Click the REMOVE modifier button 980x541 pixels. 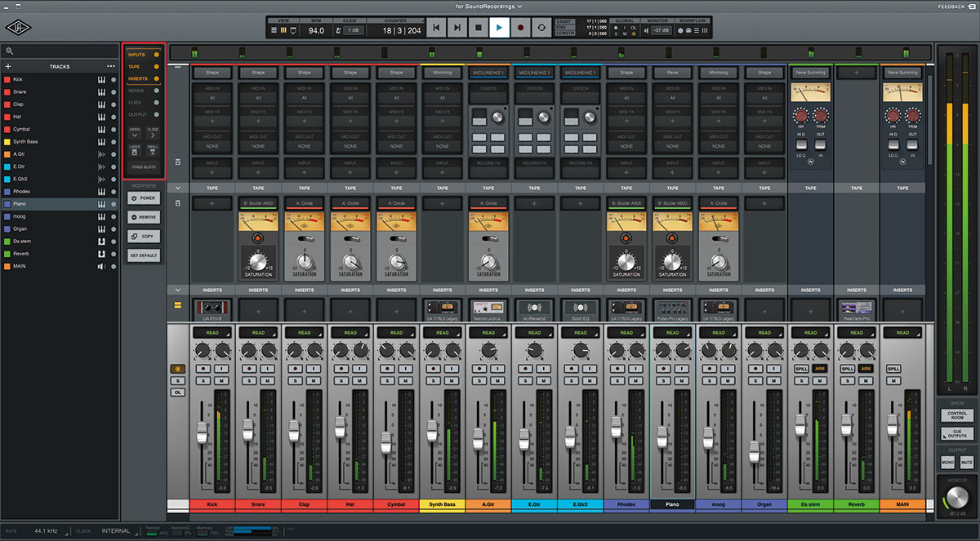(x=144, y=217)
